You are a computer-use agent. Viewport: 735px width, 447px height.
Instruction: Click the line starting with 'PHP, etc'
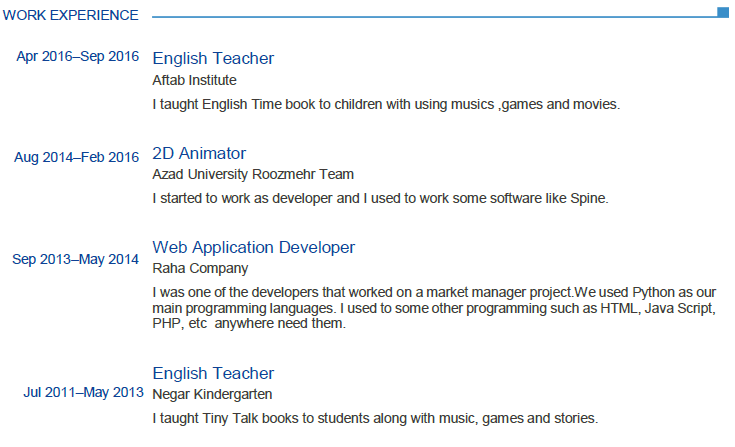pos(248,324)
